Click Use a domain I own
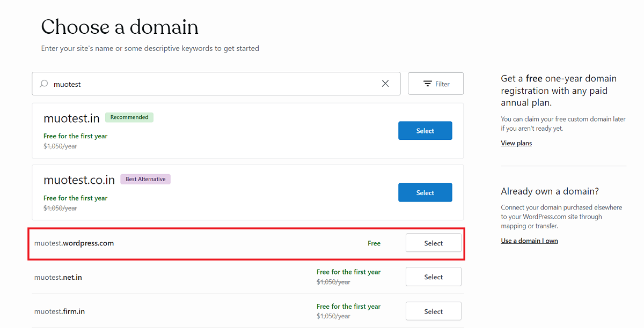 pos(529,240)
